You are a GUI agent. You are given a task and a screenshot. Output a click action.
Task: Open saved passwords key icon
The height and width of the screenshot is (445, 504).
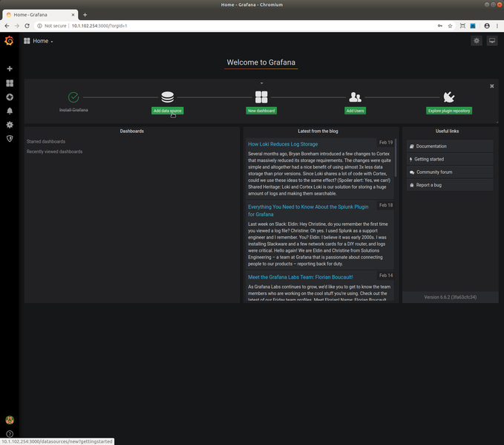pos(440,26)
